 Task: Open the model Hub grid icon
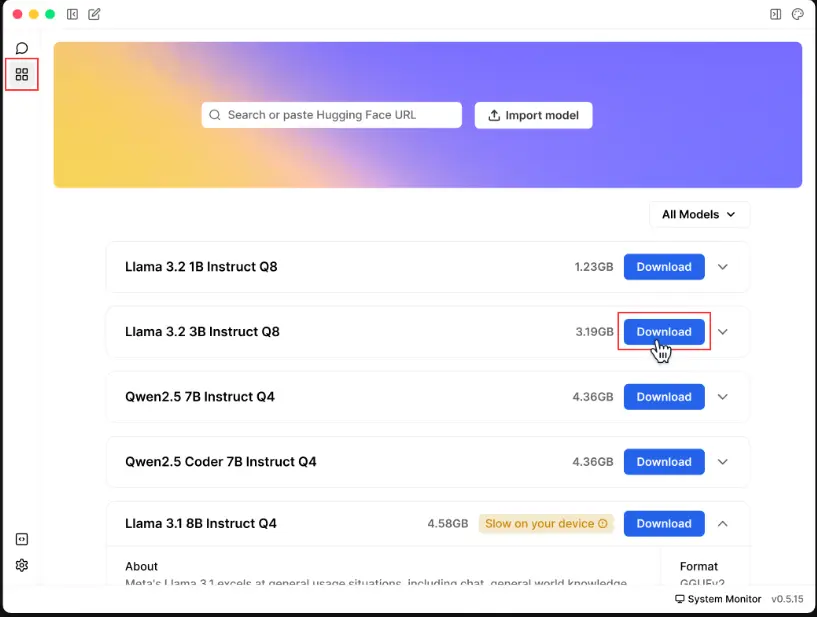coord(22,74)
